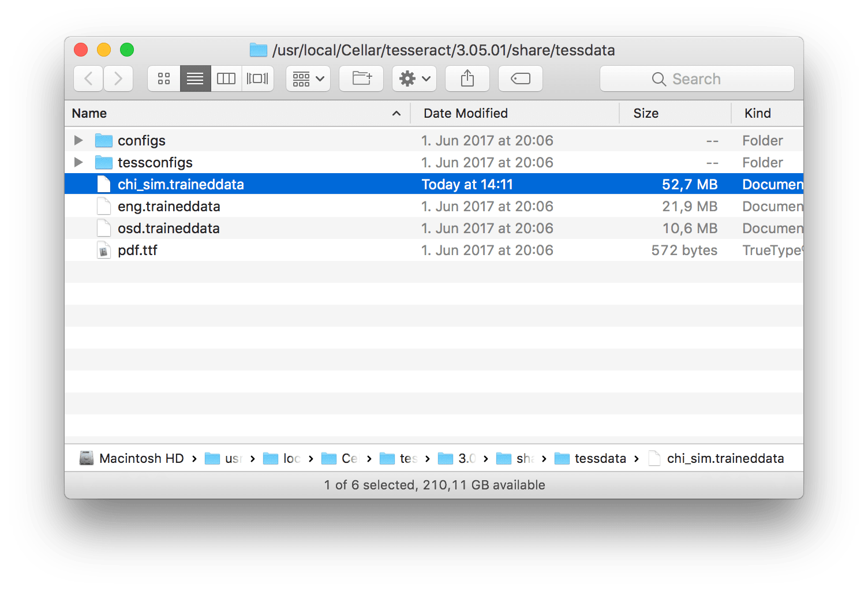Open the item arrangement dropdown

pyautogui.click(x=308, y=78)
